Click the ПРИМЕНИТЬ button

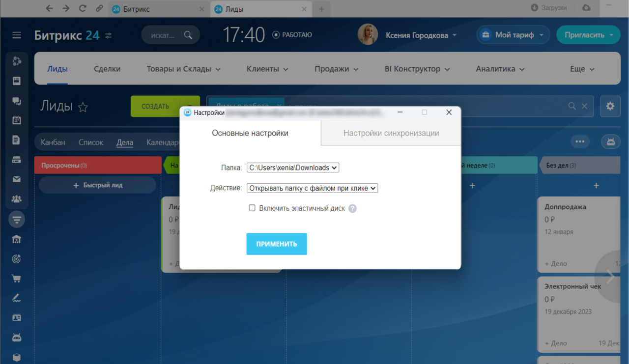click(277, 244)
